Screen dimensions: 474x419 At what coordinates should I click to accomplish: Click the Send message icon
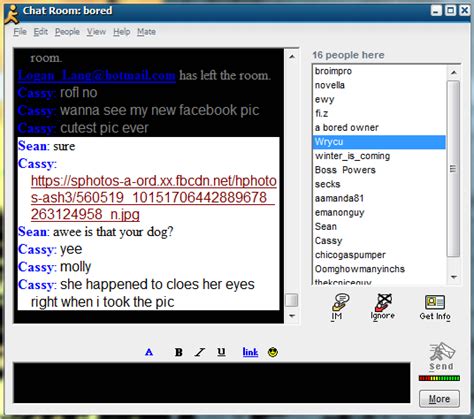441,356
